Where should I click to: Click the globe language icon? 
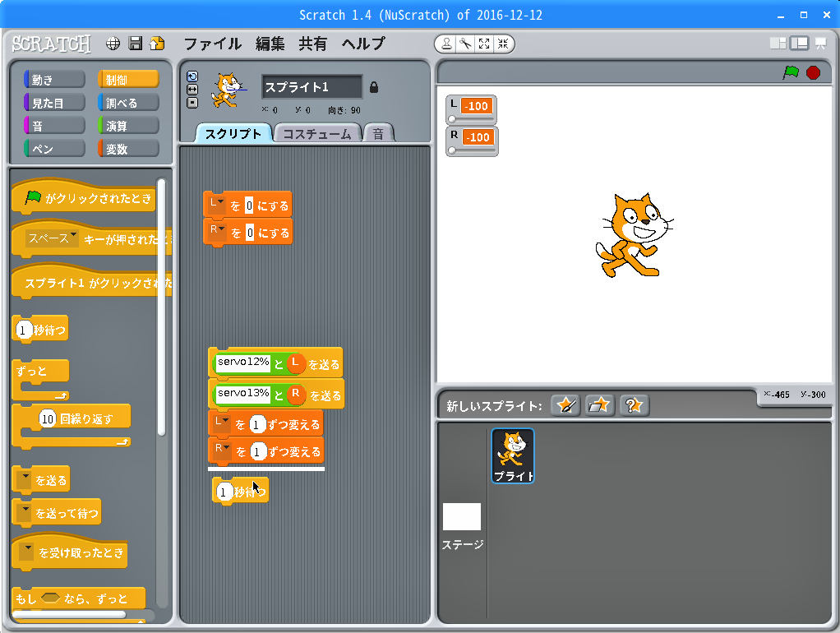(113, 44)
